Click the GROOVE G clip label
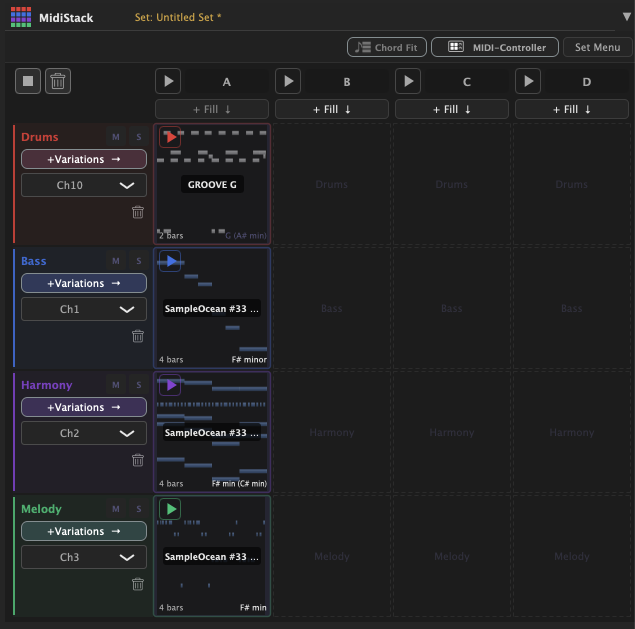Image resolution: width=635 pixels, height=629 pixels. (212, 185)
